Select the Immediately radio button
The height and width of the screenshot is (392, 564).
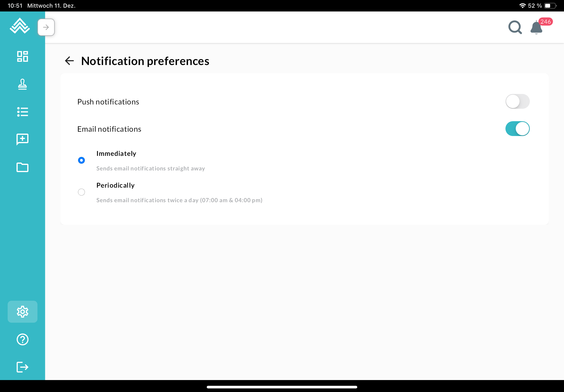point(81,160)
